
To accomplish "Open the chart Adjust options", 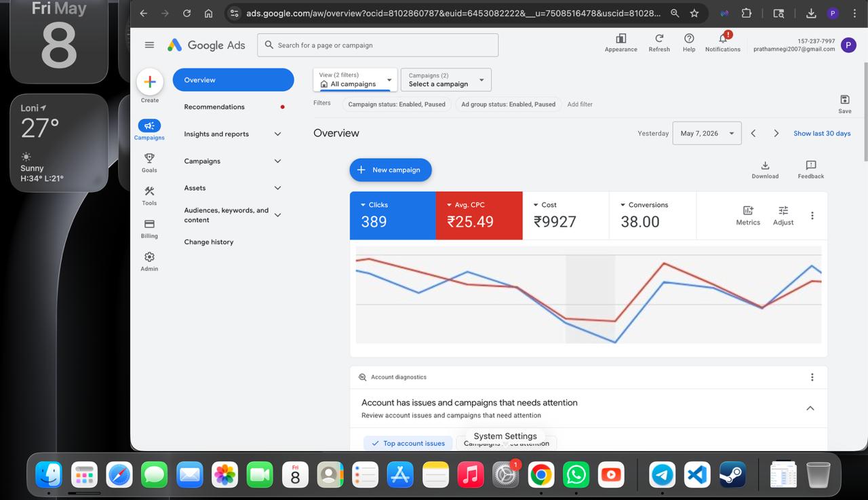I will [x=783, y=216].
